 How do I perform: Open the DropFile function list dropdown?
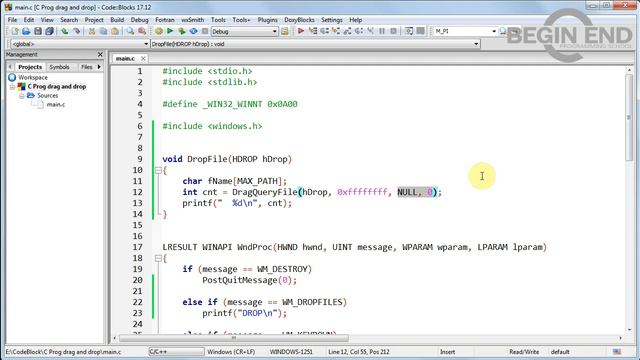point(476,44)
